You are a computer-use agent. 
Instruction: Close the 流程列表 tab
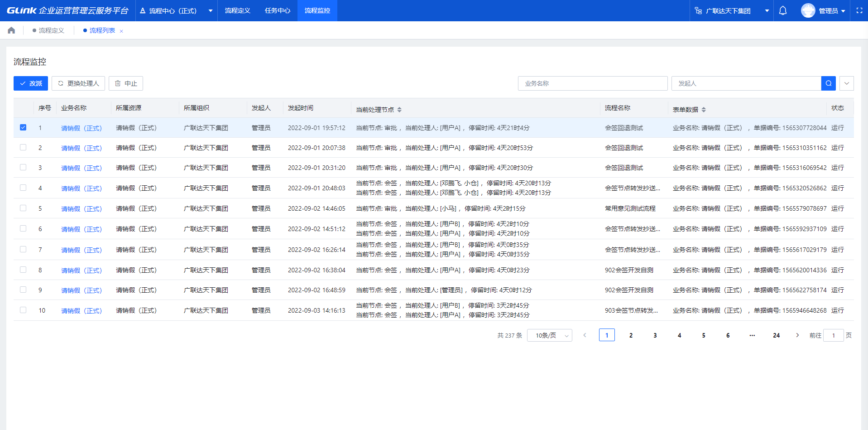click(x=121, y=31)
